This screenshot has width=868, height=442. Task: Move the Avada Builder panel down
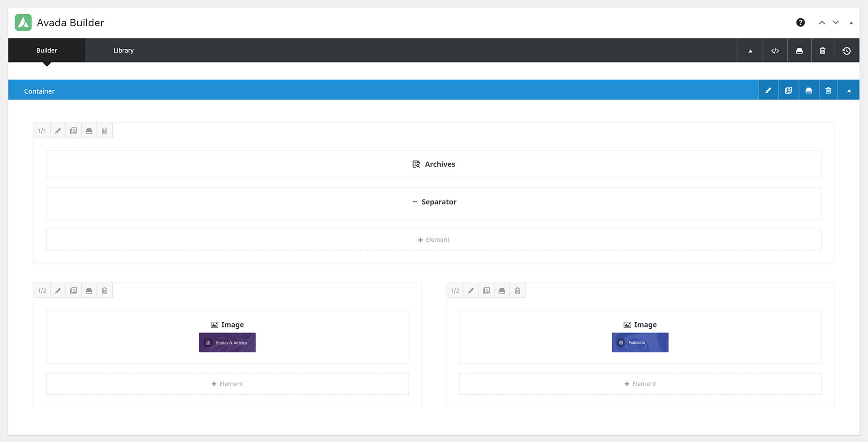836,23
